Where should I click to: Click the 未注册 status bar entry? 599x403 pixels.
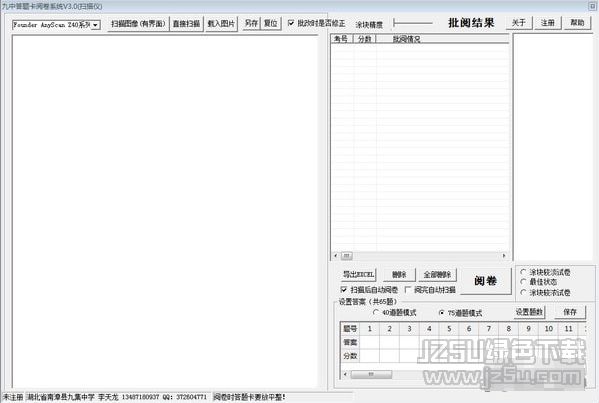point(13,397)
